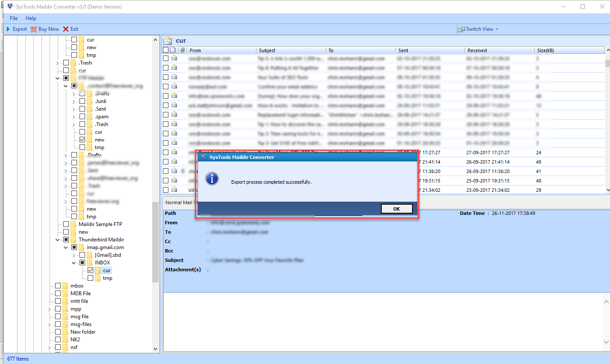Toggle the Thunderbird Maildir checkbox
Image resolution: width=610 pixels, height=364 pixels.
pyautogui.click(x=66, y=240)
